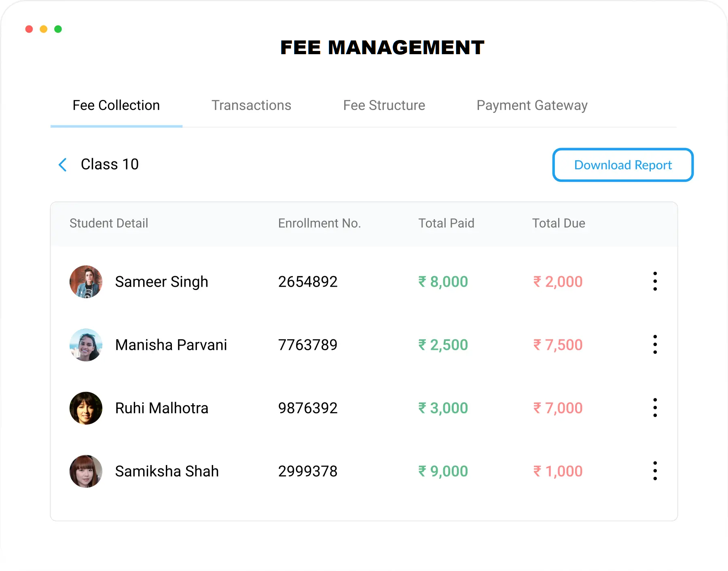Open the Fee Structure tab

point(384,106)
